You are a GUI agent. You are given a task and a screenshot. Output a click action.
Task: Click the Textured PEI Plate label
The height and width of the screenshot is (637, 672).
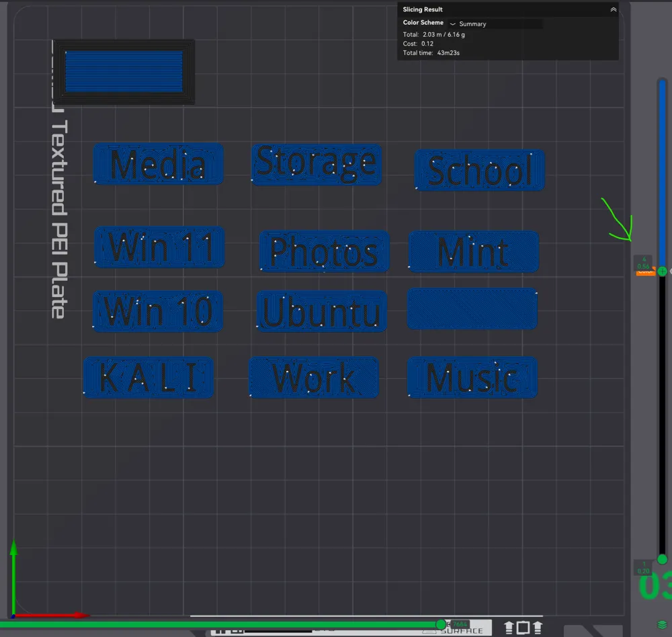[x=58, y=220]
